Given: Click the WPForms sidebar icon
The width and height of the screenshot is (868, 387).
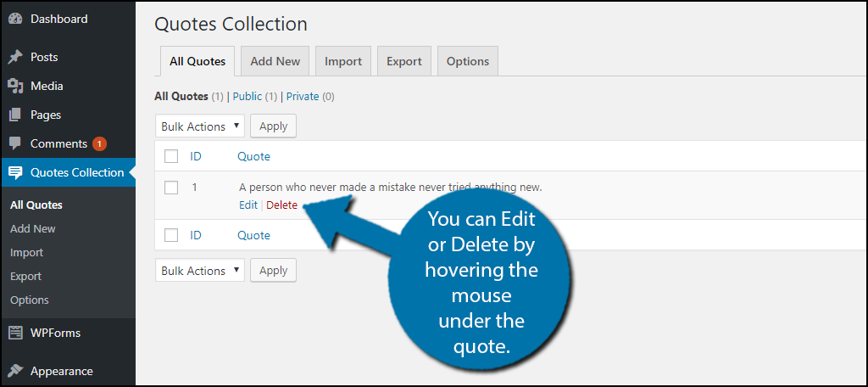Looking at the screenshot, I should click(15, 334).
